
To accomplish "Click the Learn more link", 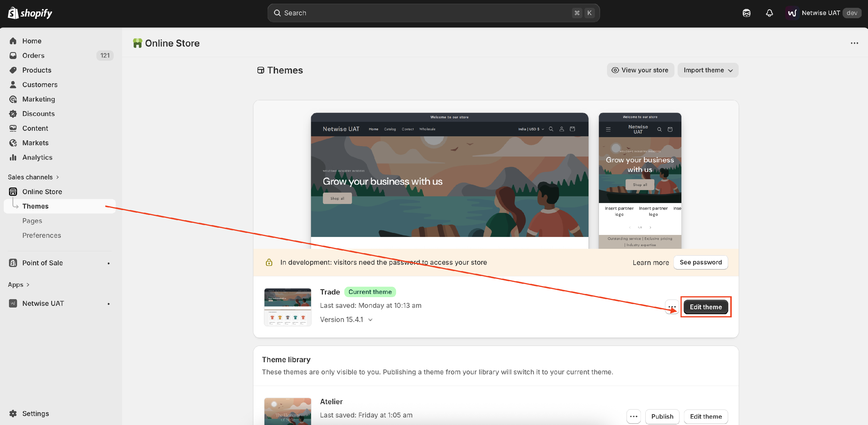I will [650, 262].
